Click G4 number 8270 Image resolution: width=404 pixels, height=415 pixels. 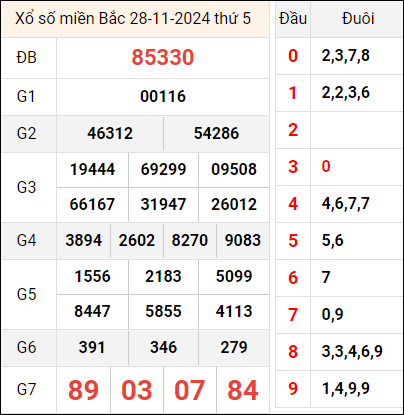point(190,240)
